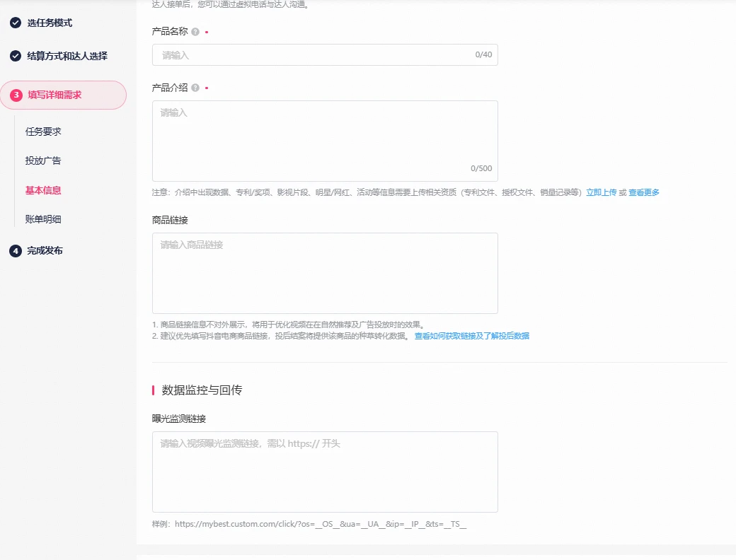Focus the 曝光监测链接 text area

point(325,472)
